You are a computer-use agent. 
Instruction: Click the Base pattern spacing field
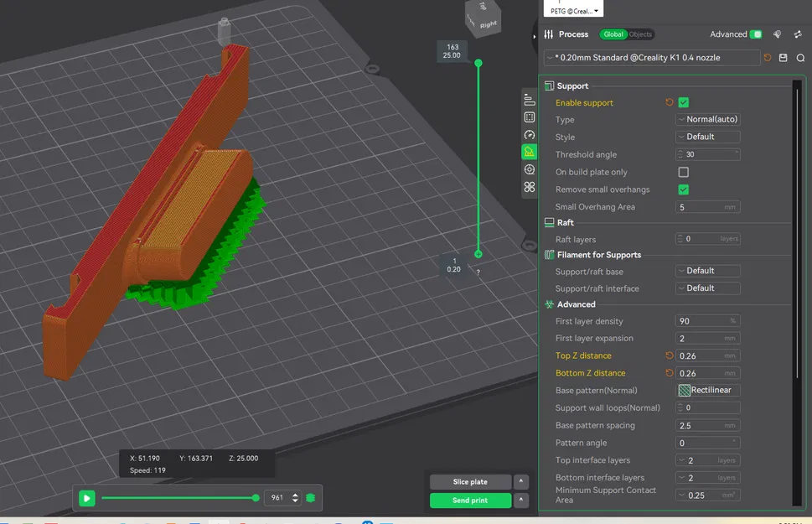click(x=707, y=426)
